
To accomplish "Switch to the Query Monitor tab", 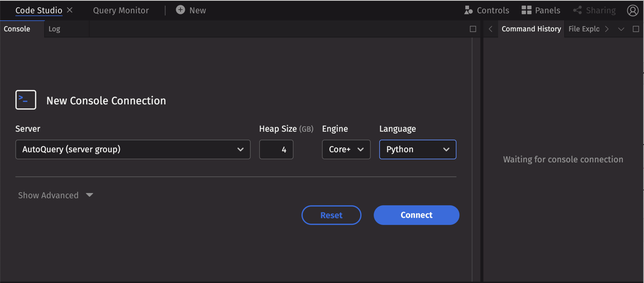I will (121, 10).
